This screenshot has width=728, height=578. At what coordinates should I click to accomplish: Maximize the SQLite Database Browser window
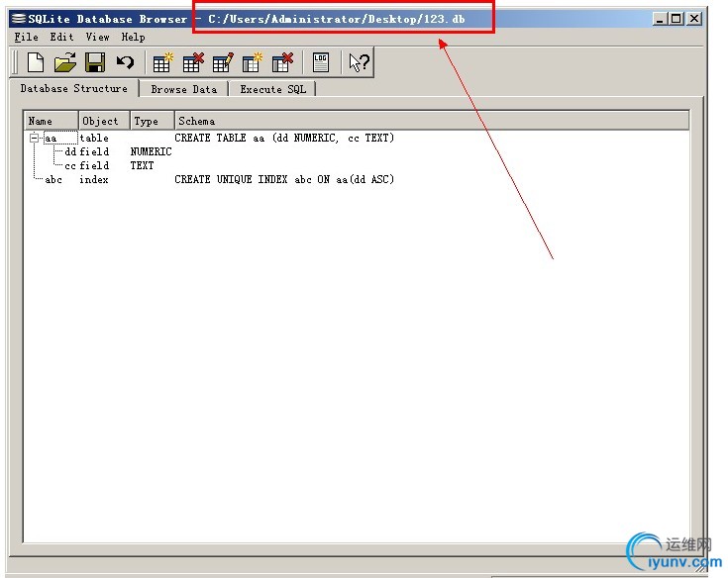676,19
